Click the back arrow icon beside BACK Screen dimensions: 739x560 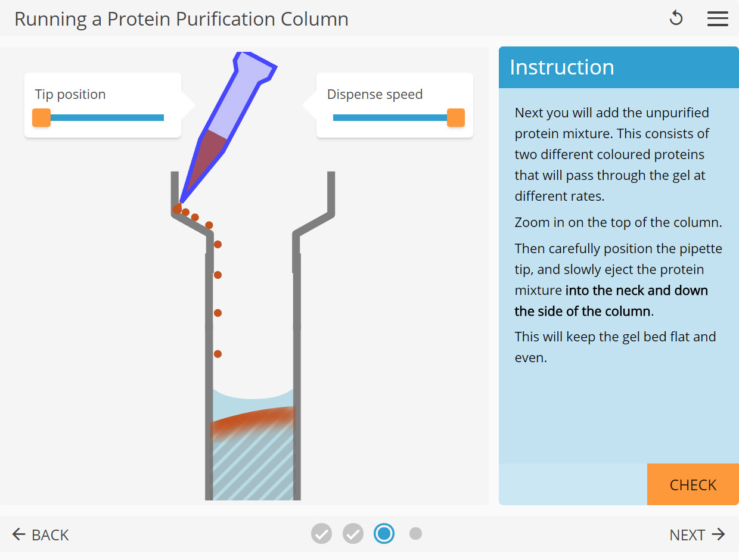[x=18, y=534]
